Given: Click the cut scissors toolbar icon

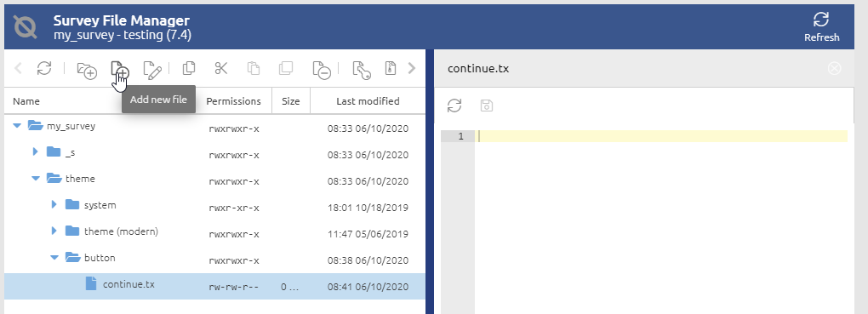Looking at the screenshot, I should click(221, 68).
